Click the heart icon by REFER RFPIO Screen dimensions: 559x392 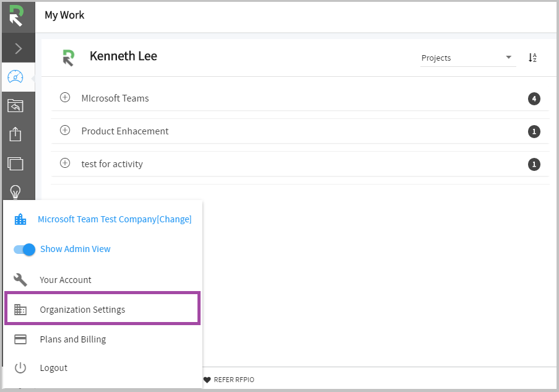coord(207,380)
